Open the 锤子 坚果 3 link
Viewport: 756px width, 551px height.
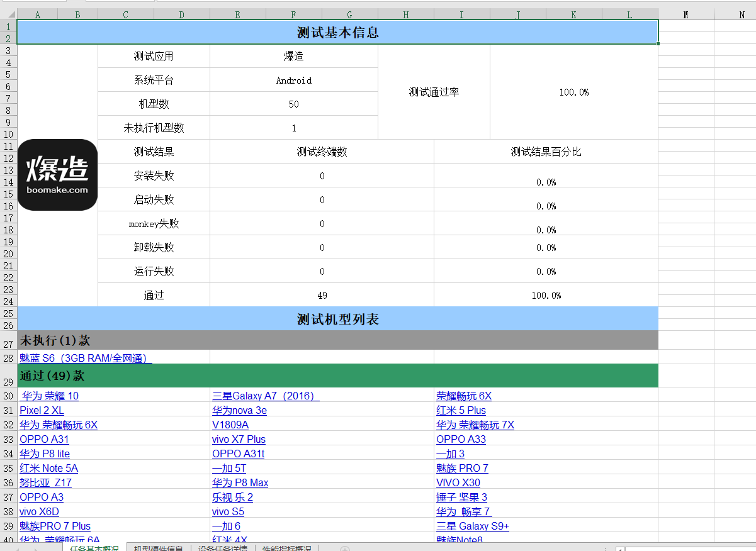point(461,497)
